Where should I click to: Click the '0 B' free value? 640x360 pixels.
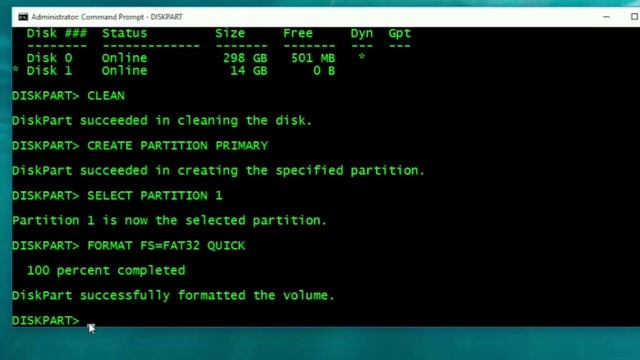324,71
